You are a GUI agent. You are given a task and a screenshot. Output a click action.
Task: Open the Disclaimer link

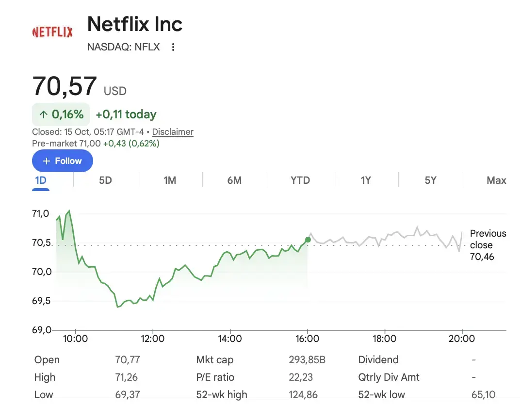173,132
